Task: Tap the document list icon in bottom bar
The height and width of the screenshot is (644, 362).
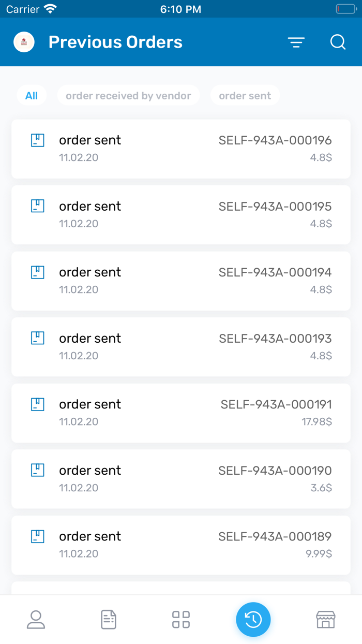Action: (x=108, y=619)
